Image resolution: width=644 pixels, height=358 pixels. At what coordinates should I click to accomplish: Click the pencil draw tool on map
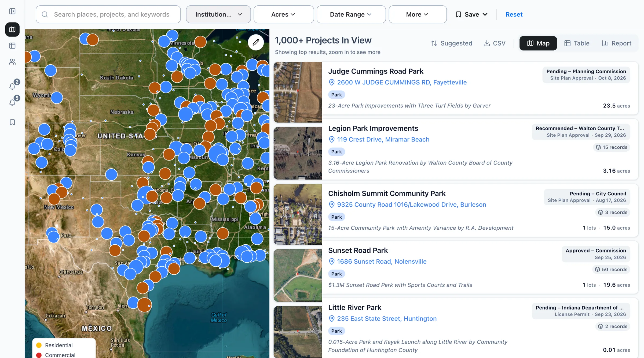[256, 42]
